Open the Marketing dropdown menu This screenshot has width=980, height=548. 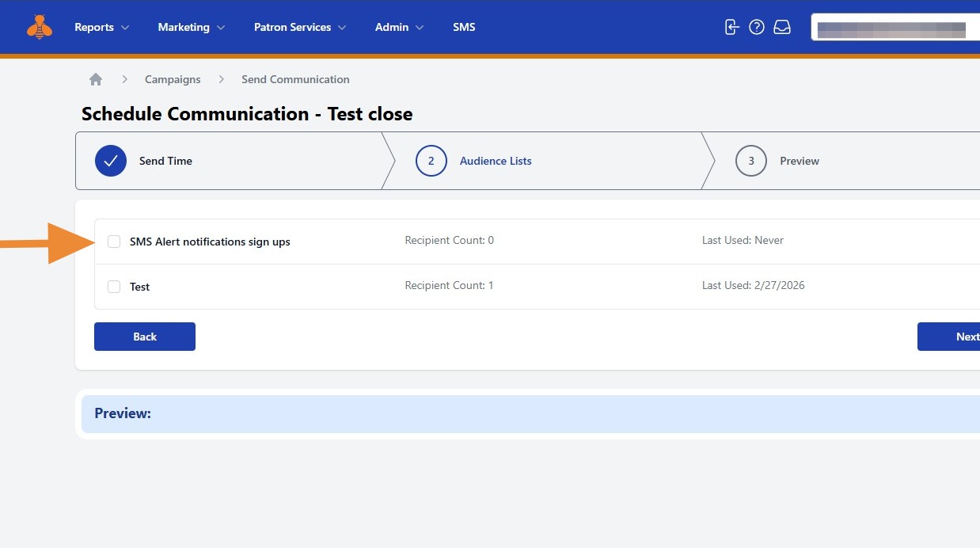tap(191, 27)
